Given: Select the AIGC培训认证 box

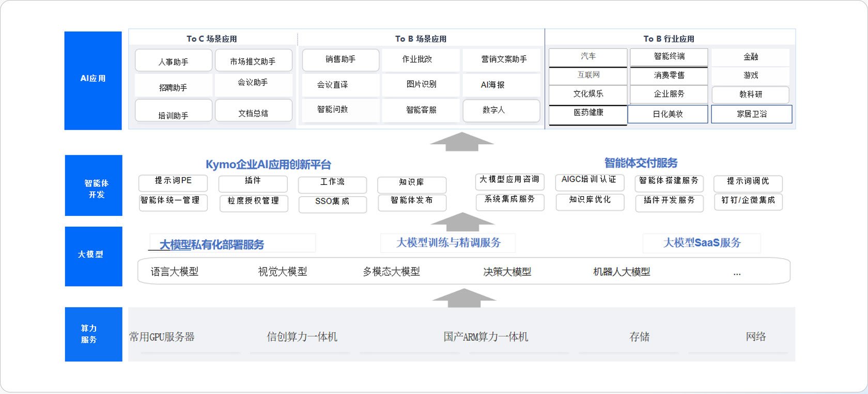Looking at the screenshot, I should 590,182.
